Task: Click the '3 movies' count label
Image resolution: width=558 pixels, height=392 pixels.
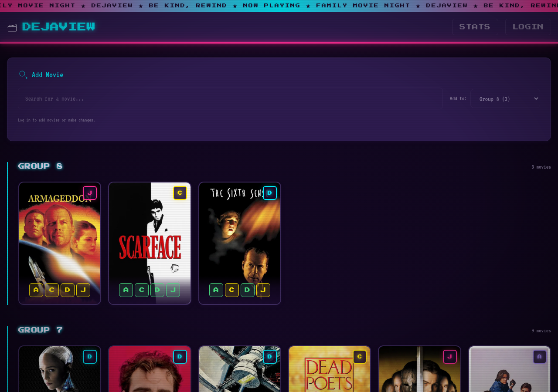Action: [541, 167]
